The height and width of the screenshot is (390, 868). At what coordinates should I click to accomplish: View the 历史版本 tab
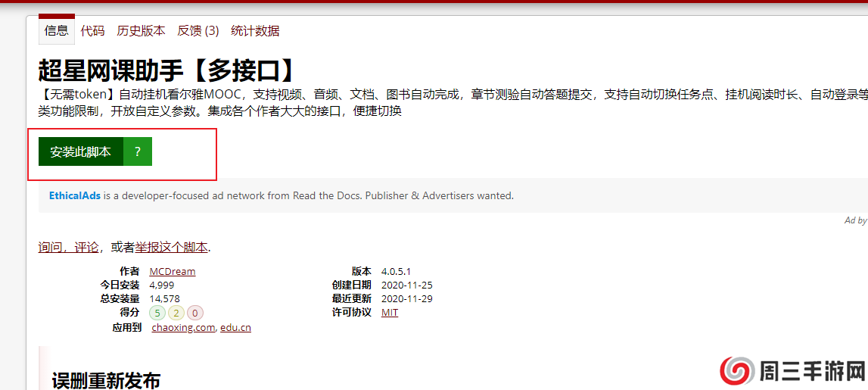(x=141, y=30)
